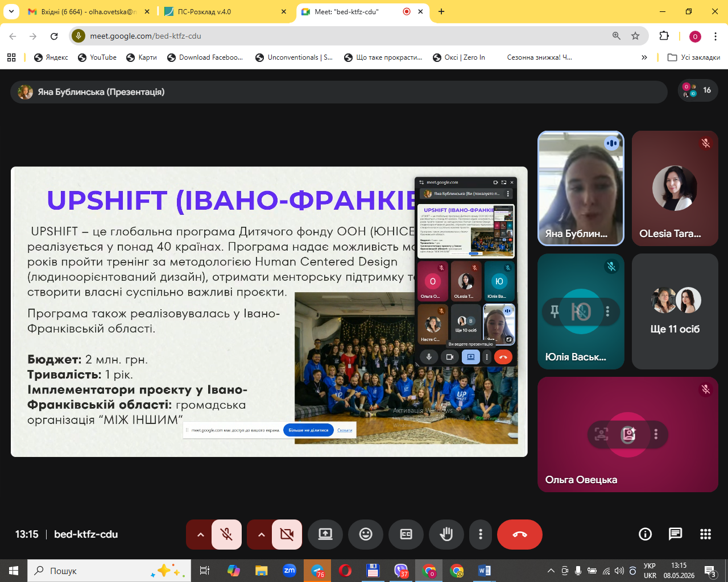Viewport: 728px width, 582px height.
Task: Open the Усі закладки bookmarks folder
Action: (x=694, y=57)
